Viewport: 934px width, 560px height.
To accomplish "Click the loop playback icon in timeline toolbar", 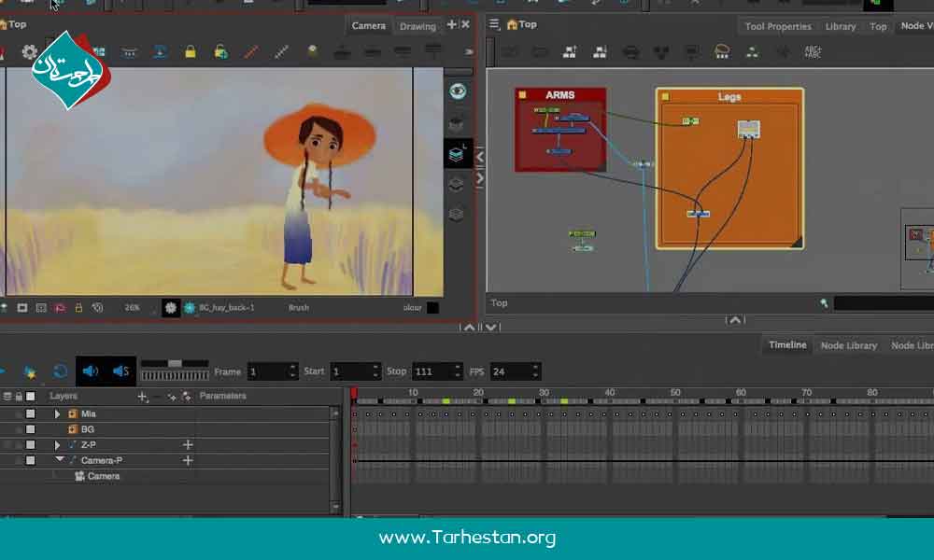I will 60,372.
